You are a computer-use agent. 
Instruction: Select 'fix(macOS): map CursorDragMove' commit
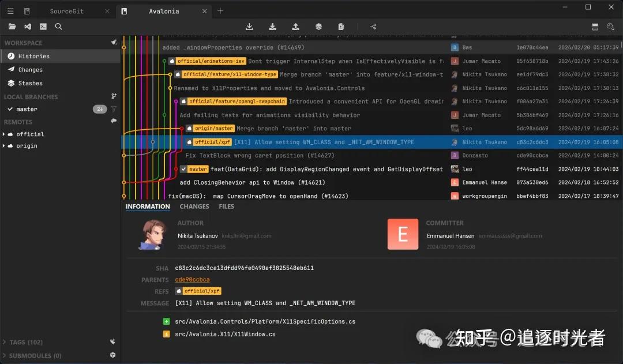tap(371, 196)
